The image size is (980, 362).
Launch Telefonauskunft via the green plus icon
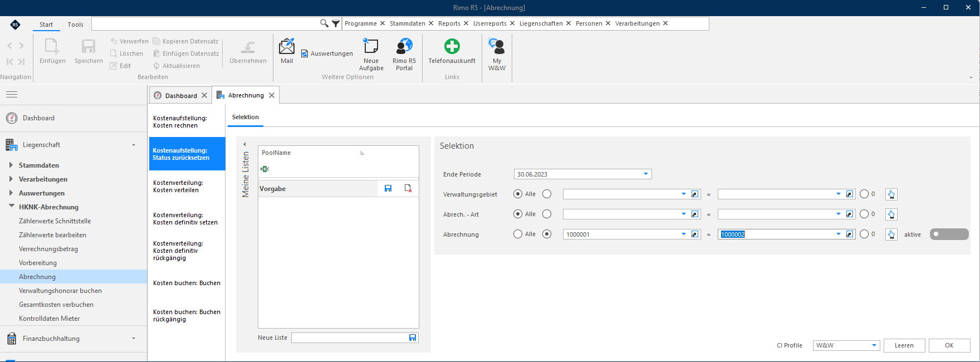[x=452, y=46]
